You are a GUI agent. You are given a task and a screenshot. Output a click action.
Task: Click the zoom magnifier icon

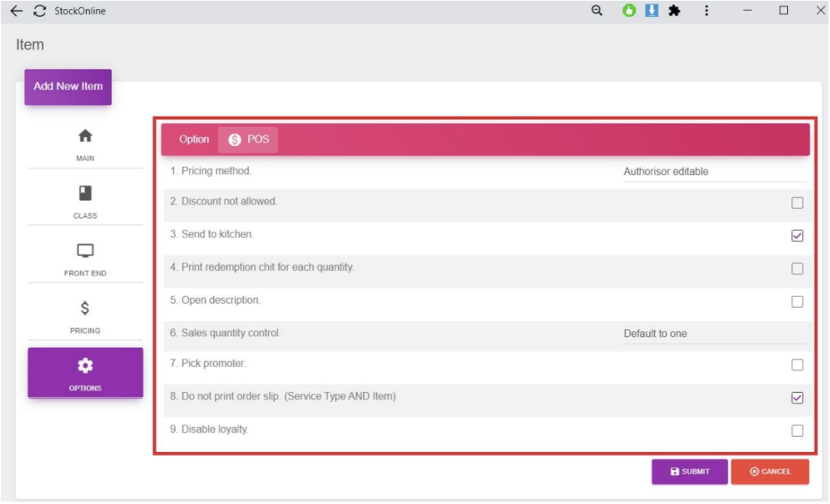[597, 11]
